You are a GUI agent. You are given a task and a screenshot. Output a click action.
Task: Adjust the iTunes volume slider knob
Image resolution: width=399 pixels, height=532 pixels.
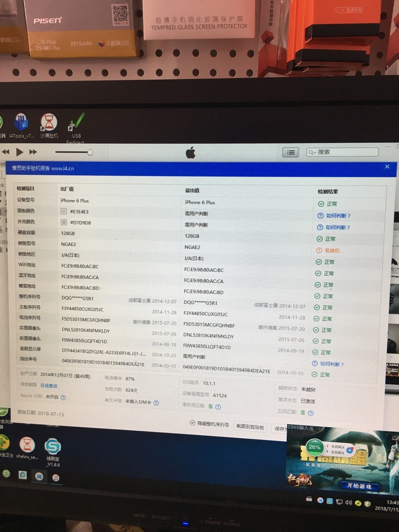pos(90,152)
